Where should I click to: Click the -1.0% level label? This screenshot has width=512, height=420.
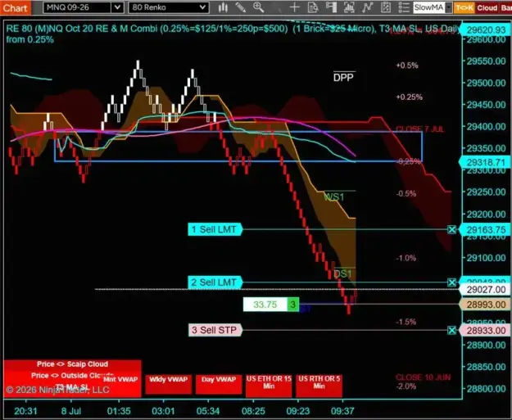click(x=406, y=258)
